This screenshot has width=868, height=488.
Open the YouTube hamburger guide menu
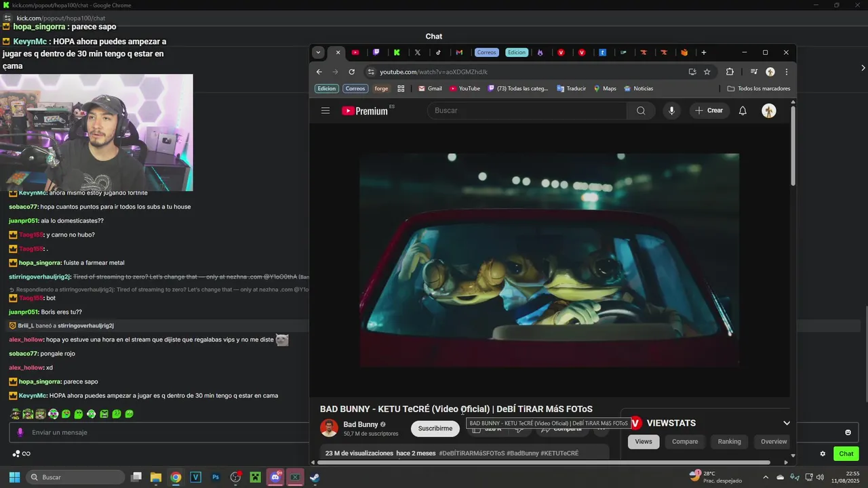(x=325, y=110)
